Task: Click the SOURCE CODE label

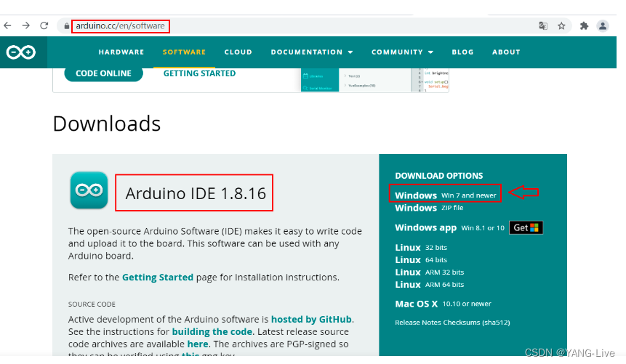Action: click(92, 304)
